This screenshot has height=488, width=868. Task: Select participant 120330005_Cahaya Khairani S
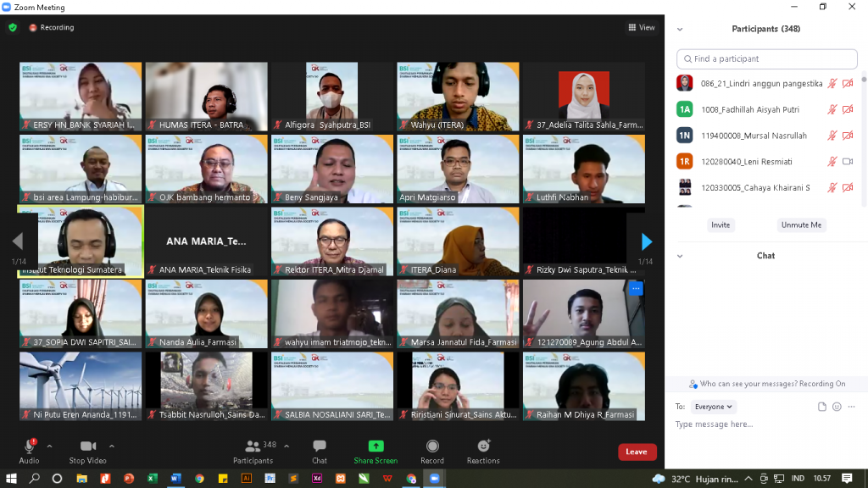click(766, 187)
